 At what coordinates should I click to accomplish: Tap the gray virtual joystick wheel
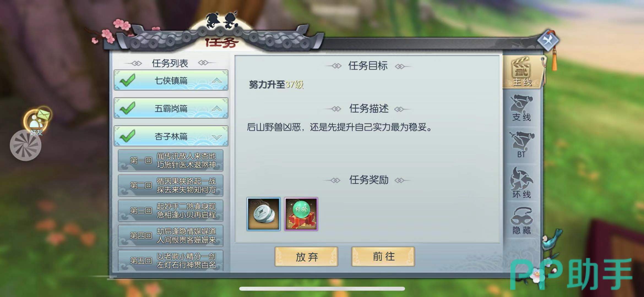click(x=26, y=145)
